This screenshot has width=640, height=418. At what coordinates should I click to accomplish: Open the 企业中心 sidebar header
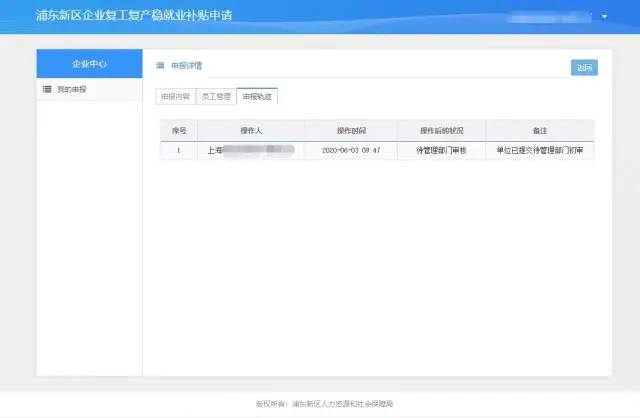tap(89, 63)
